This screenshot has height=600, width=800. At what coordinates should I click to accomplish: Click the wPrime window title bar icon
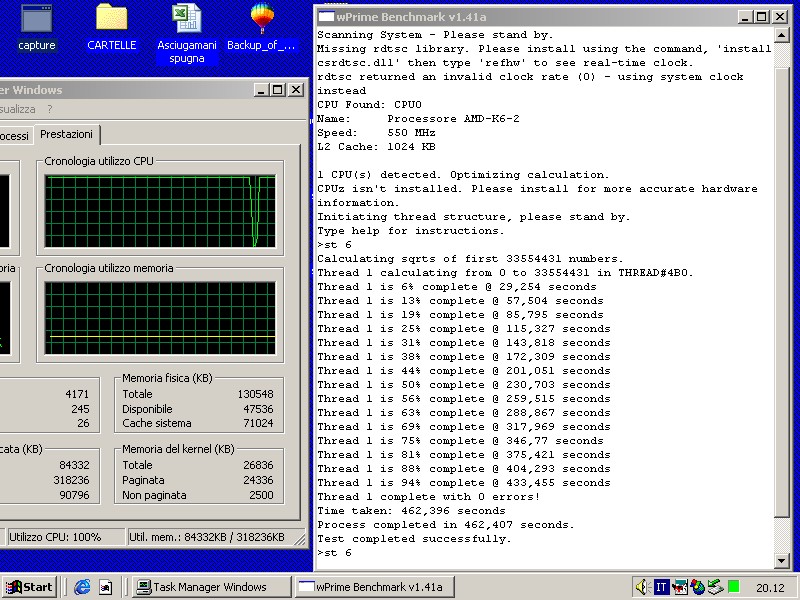click(327, 17)
